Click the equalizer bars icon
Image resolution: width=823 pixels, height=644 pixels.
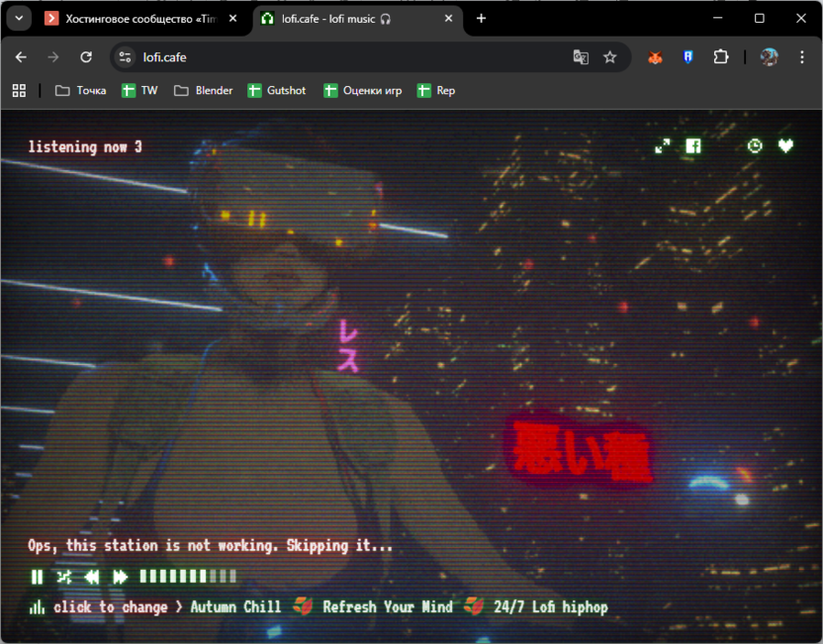[37, 607]
